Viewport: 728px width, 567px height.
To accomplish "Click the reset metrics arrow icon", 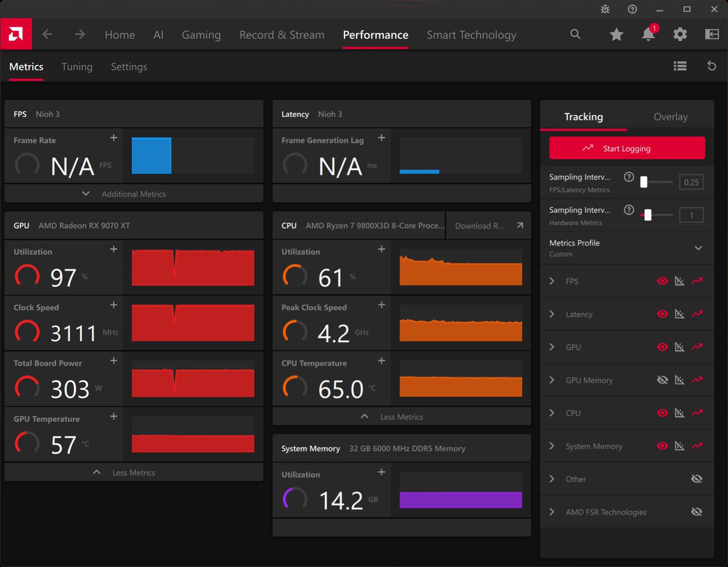I will tap(712, 66).
